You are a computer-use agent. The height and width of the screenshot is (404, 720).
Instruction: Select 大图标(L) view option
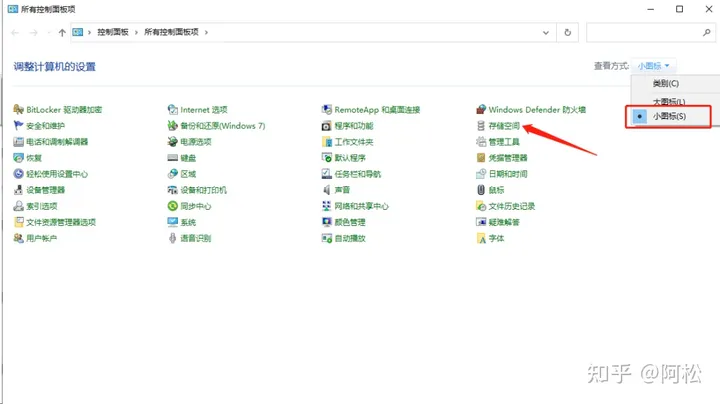(669, 101)
